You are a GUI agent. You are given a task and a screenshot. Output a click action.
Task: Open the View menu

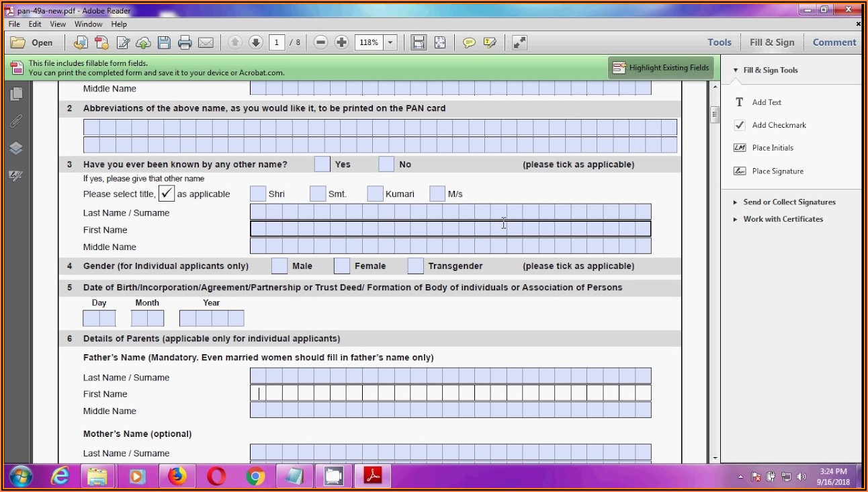click(x=58, y=24)
